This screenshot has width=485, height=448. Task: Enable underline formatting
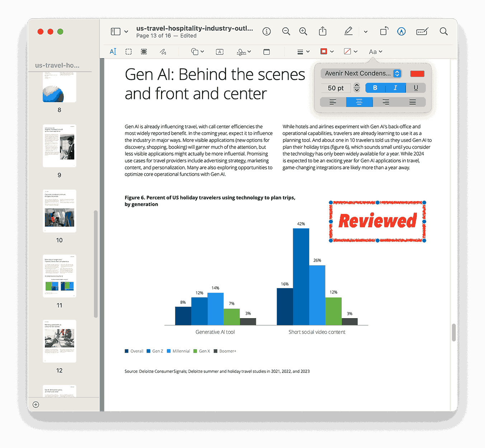[416, 88]
